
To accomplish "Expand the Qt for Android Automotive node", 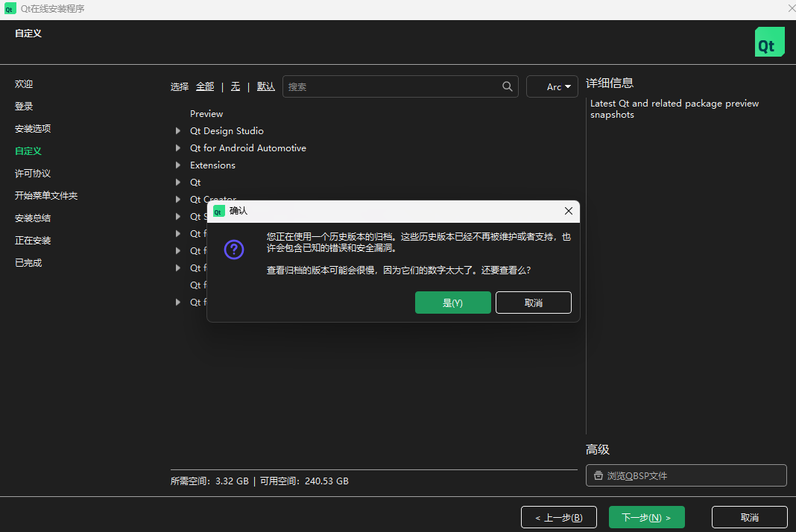I will [177, 148].
